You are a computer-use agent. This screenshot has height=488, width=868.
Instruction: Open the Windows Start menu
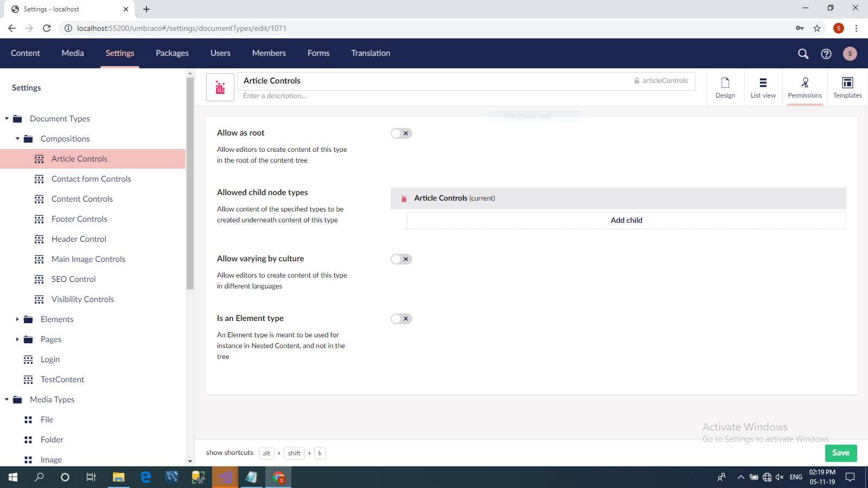point(13,477)
